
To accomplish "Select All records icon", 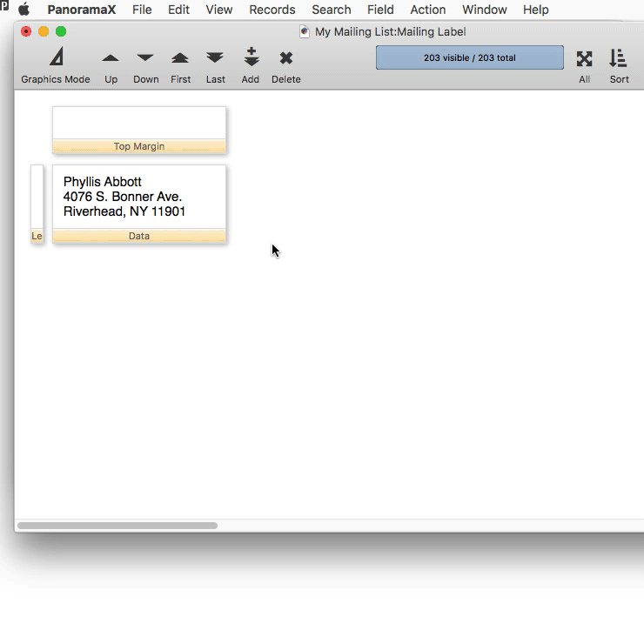I will 584,58.
